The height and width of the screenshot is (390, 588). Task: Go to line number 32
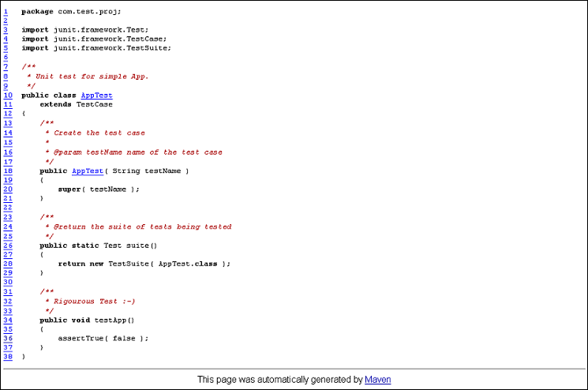7,301
